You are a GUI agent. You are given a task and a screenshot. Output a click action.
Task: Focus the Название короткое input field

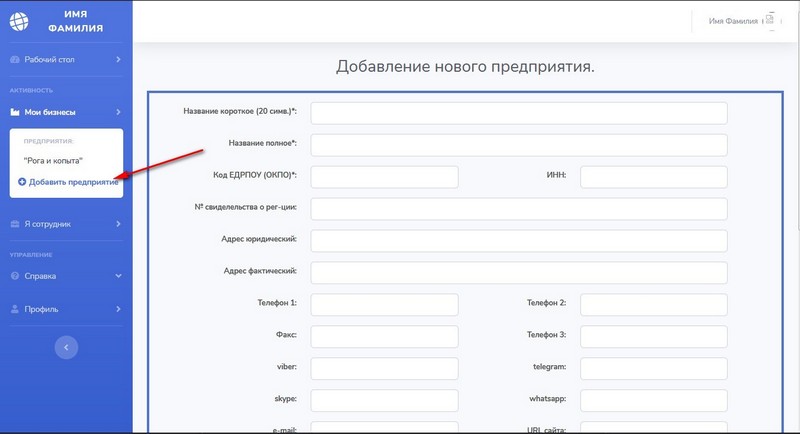[519, 113]
